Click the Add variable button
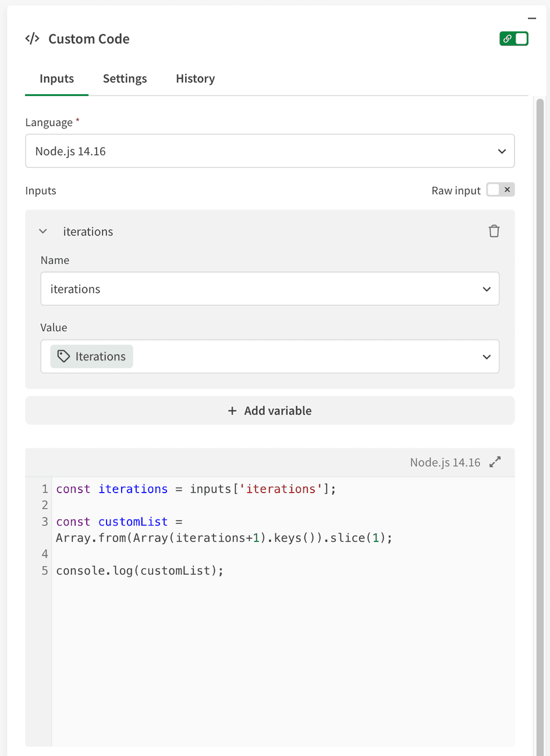The image size is (550, 756). pyautogui.click(x=269, y=411)
